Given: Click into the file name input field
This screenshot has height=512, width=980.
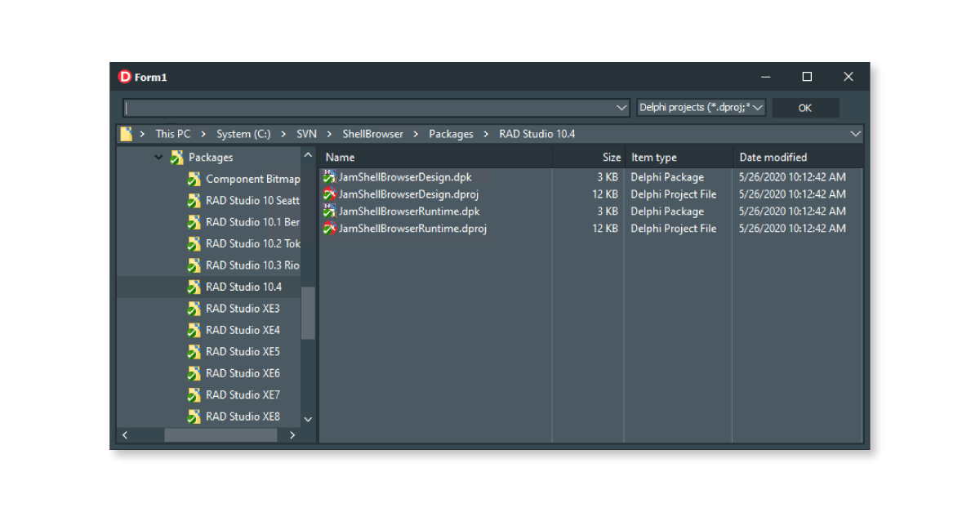Looking at the screenshot, I should 367,108.
